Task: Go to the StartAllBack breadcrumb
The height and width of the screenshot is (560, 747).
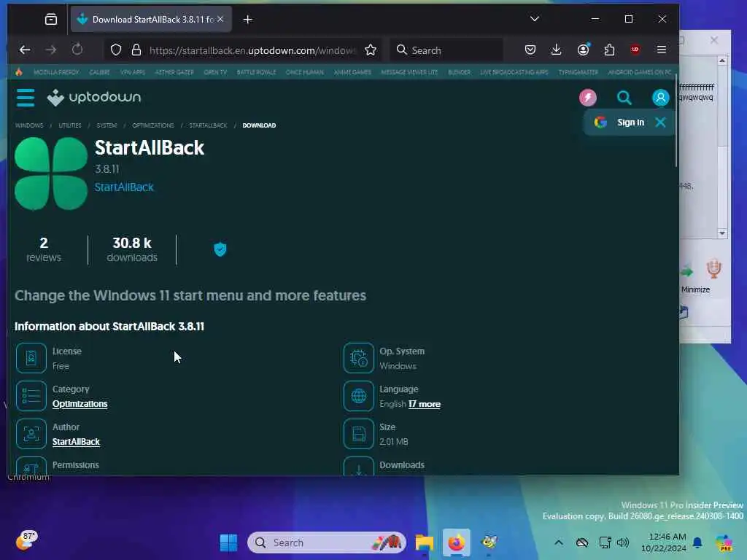Action: pyautogui.click(x=208, y=125)
